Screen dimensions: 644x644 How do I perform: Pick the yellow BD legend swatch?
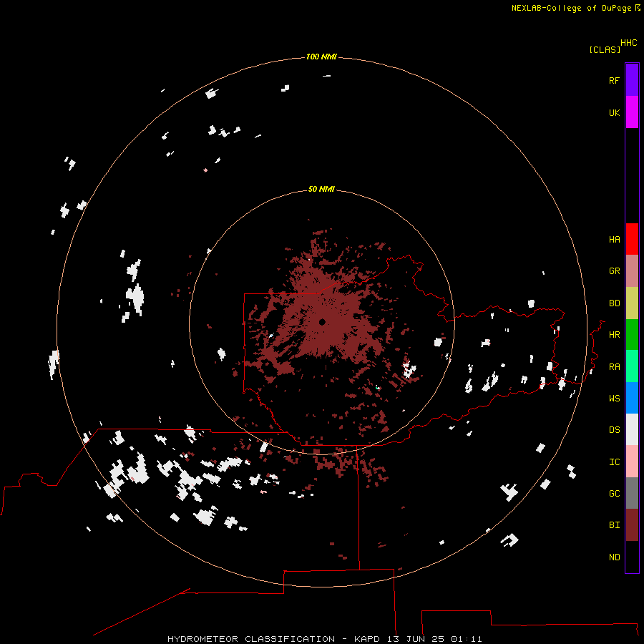point(632,303)
